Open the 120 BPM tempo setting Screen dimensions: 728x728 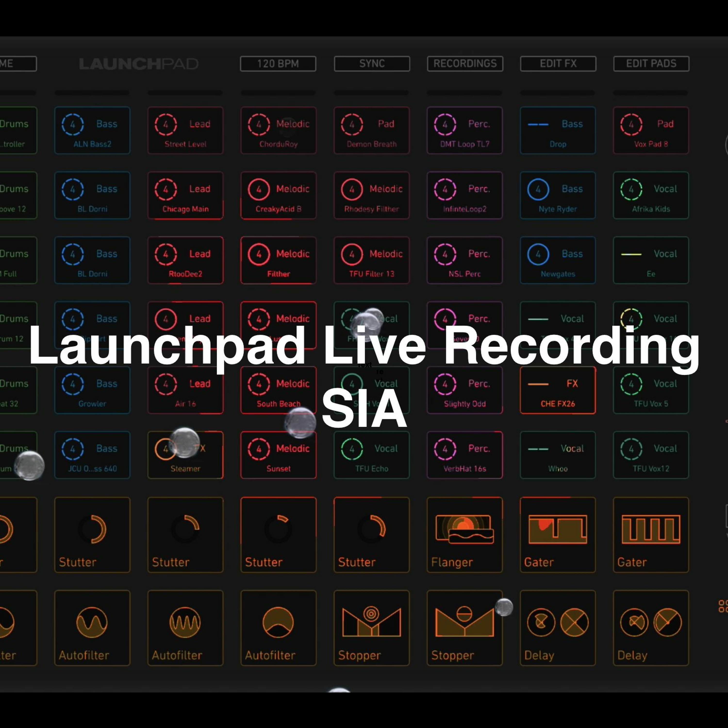(x=278, y=64)
